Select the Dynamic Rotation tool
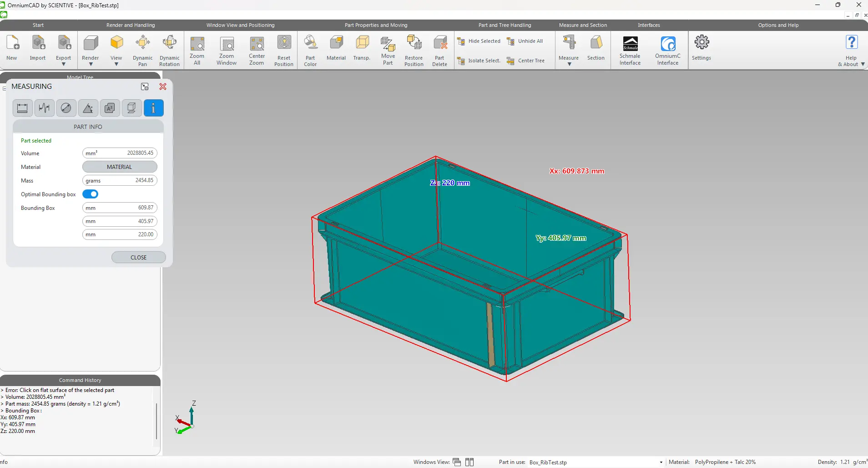The width and height of the screenshot is (868, 468). (169, 50)
